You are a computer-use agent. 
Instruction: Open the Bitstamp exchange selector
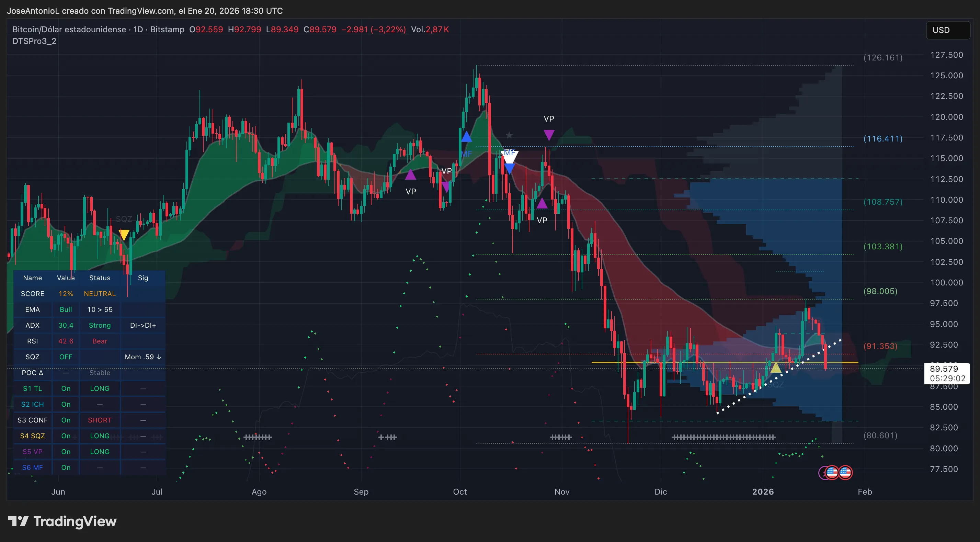167,29
